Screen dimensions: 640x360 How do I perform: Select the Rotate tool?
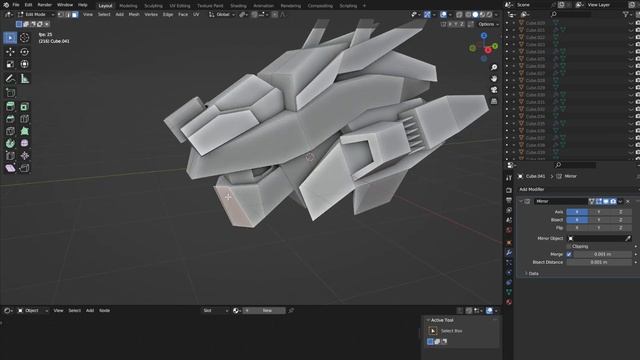(24, 52)
